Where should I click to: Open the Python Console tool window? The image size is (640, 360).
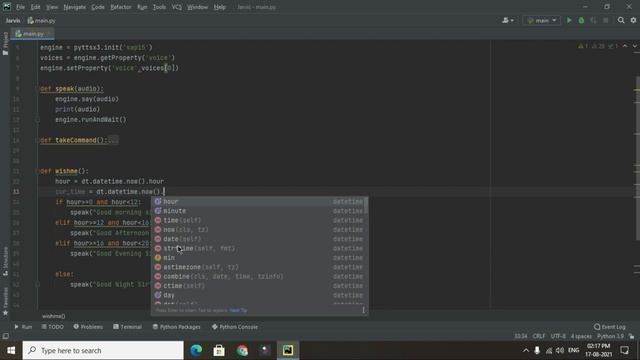(235, 327)
